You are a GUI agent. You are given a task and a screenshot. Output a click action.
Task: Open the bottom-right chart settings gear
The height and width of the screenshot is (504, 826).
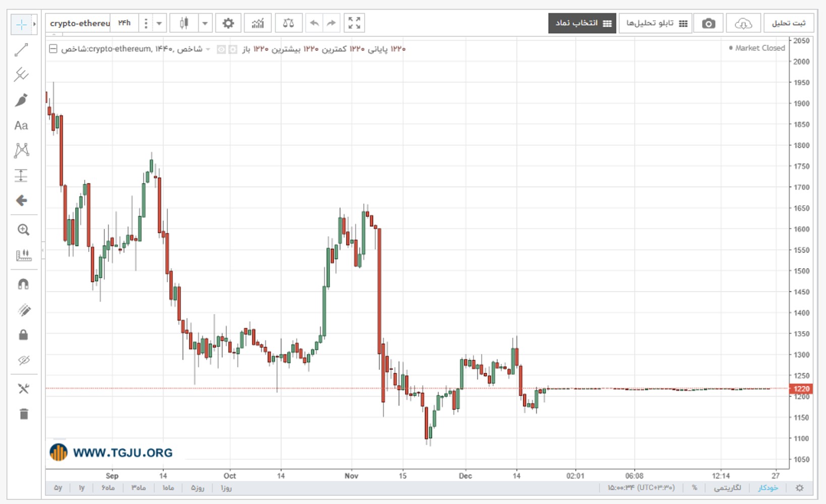[x=799, y=488]
